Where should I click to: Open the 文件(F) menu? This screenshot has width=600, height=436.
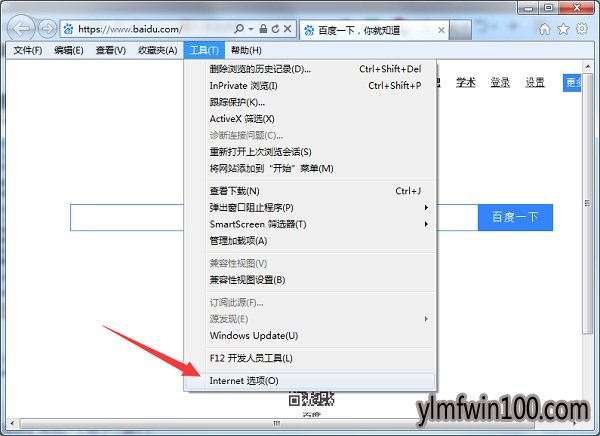coord(28,50)
